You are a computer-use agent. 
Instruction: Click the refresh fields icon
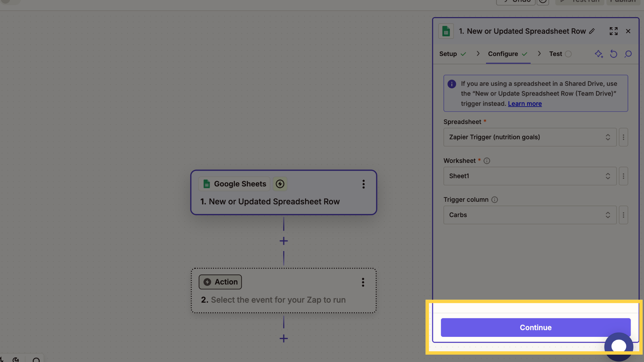pos(613,54)
